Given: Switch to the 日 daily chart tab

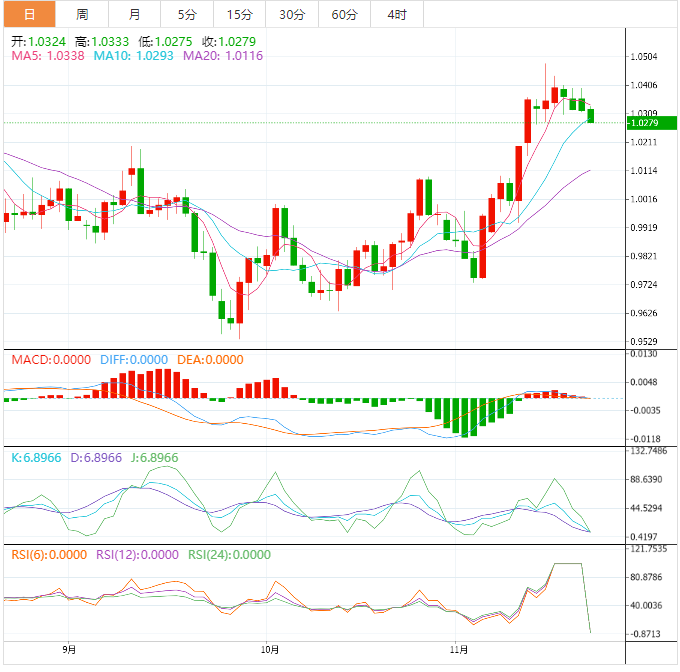Looking at the screenshot, I should click(x=28, y=14).
